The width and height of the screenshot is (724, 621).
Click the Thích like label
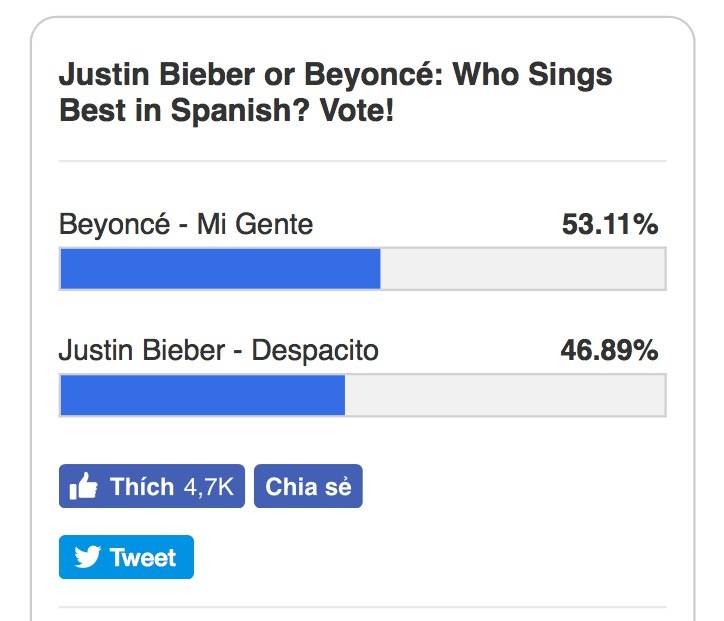142,487
